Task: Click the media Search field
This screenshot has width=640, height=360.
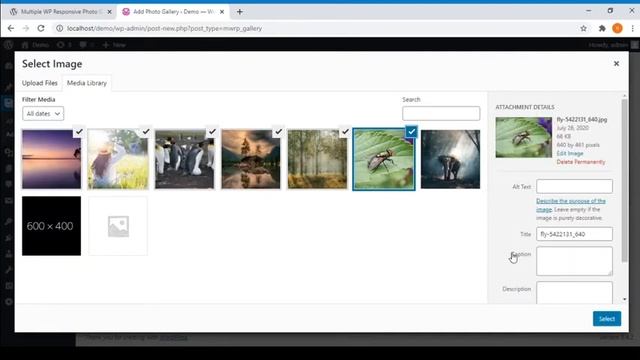Action: coord(441,113)
